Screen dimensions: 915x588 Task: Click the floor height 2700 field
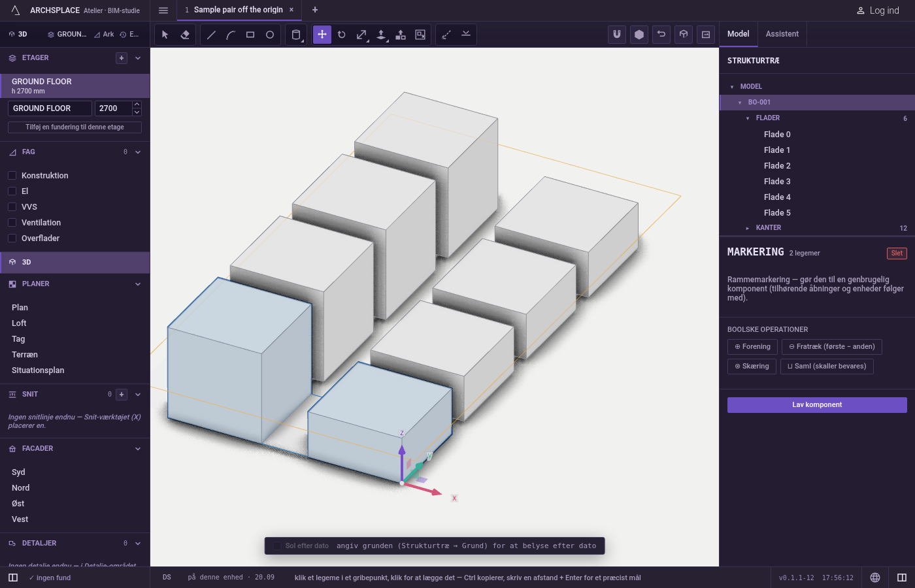[113, 108]
